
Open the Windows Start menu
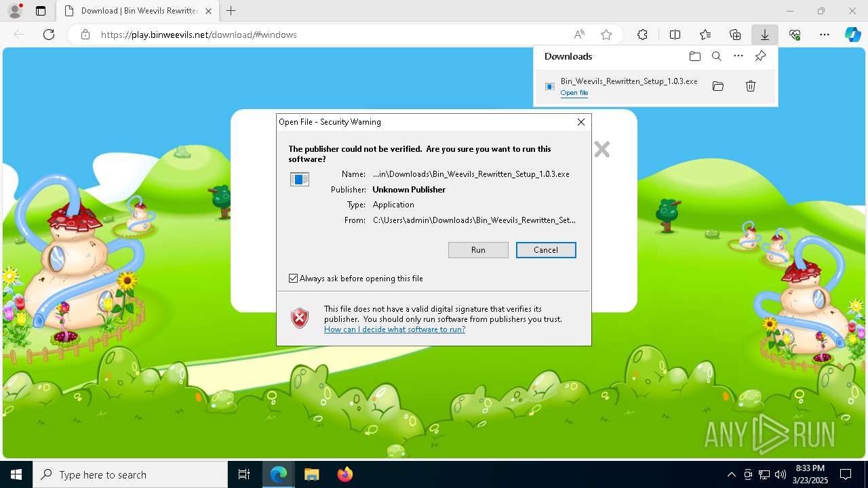16,474
